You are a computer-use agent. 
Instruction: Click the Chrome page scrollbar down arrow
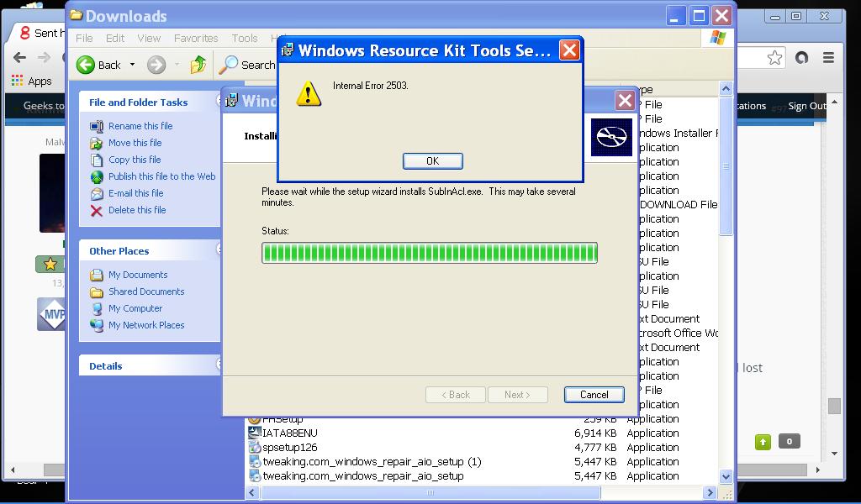tap(835, 454)
